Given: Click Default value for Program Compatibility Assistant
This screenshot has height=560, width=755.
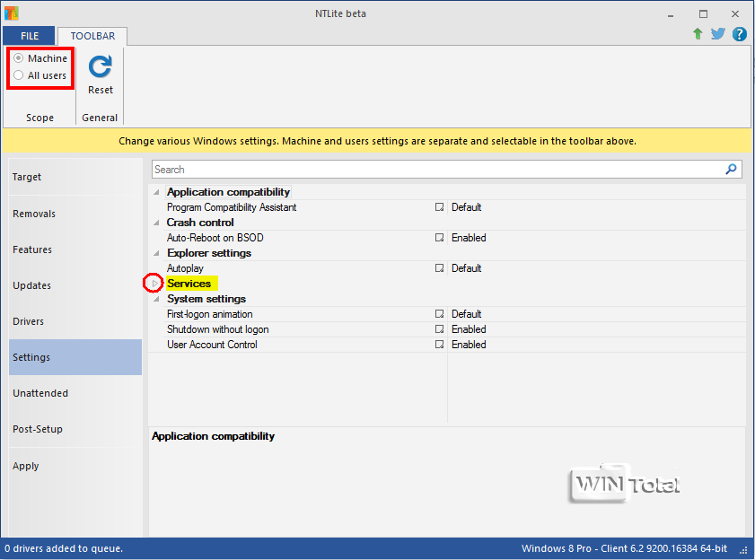Looking at the screenshot, I should point(466,207).
